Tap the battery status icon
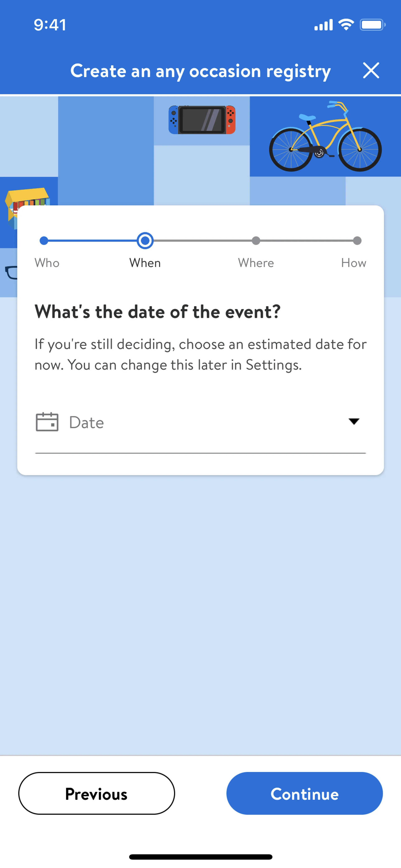This screenshot has height=868, width=401. 372,25
